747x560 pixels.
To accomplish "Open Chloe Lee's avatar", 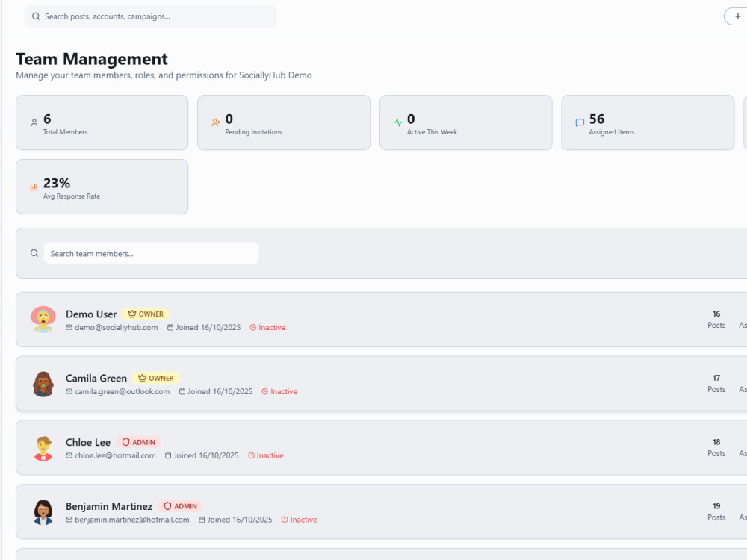I will click(43, 448).
